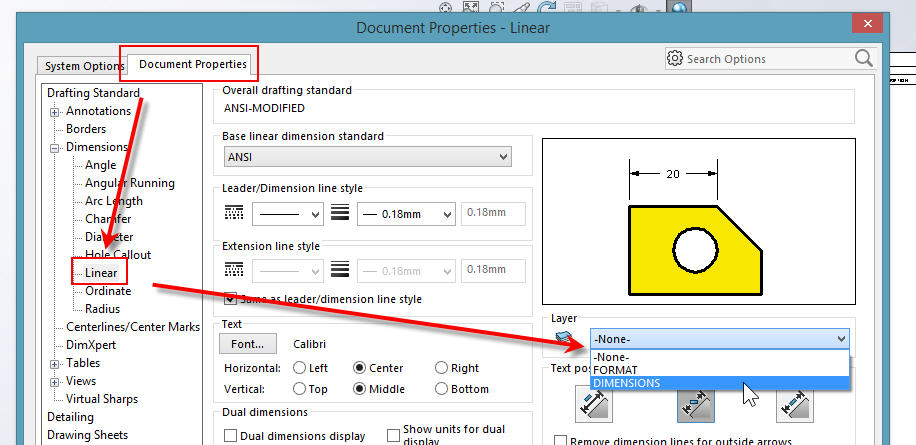Open the extension line style dropdown
The width and height of the screenshot is (916, 445).
click(x=288, y=272)
